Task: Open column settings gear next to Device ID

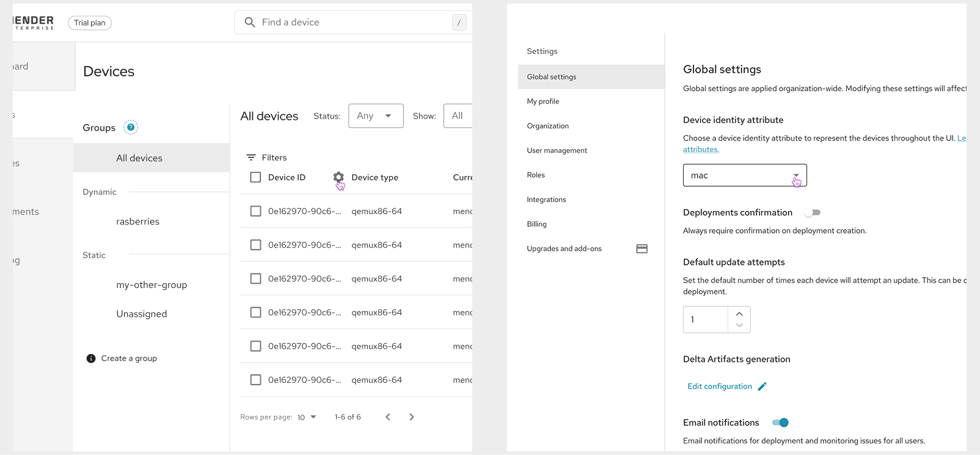Action: 338,177
